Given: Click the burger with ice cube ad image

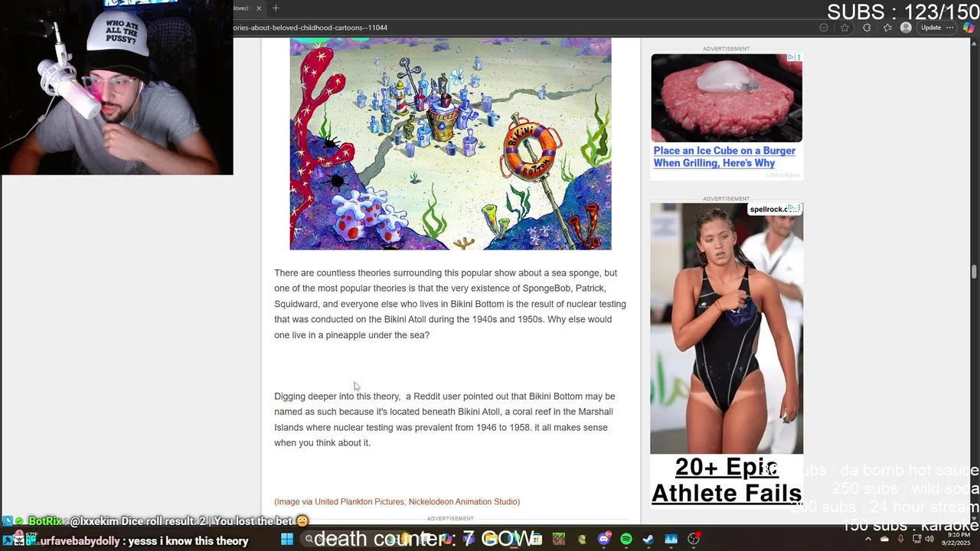Looking at the screenshot, I should (x=727, y=98).
